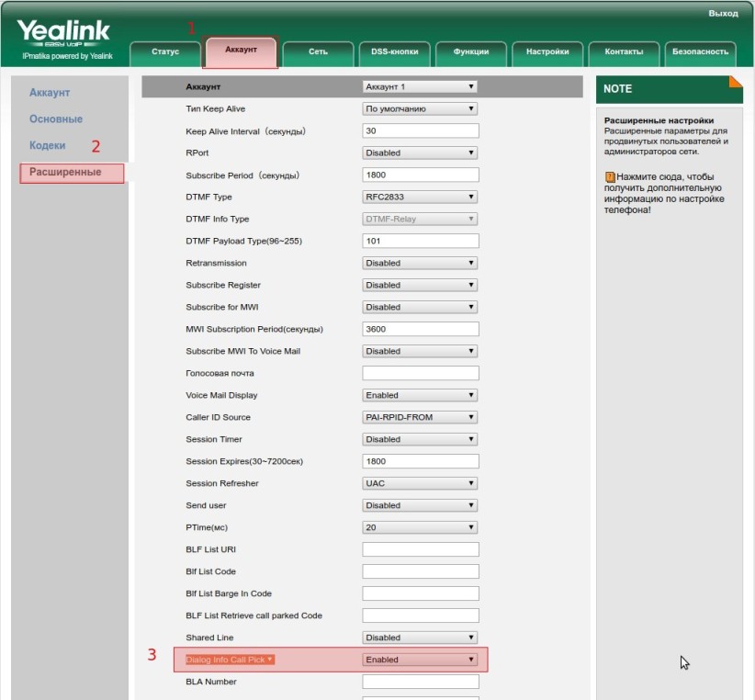This screenshot has height=700, width=755.
Task: Click the help icon in the NOTE panel
Action: tap(610, 176)
